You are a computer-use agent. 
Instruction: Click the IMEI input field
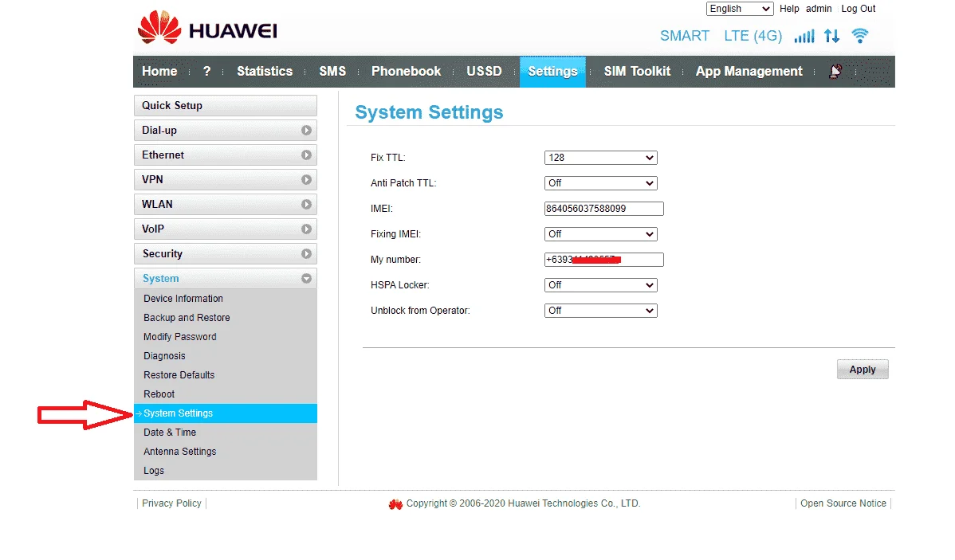click(603, 209)
